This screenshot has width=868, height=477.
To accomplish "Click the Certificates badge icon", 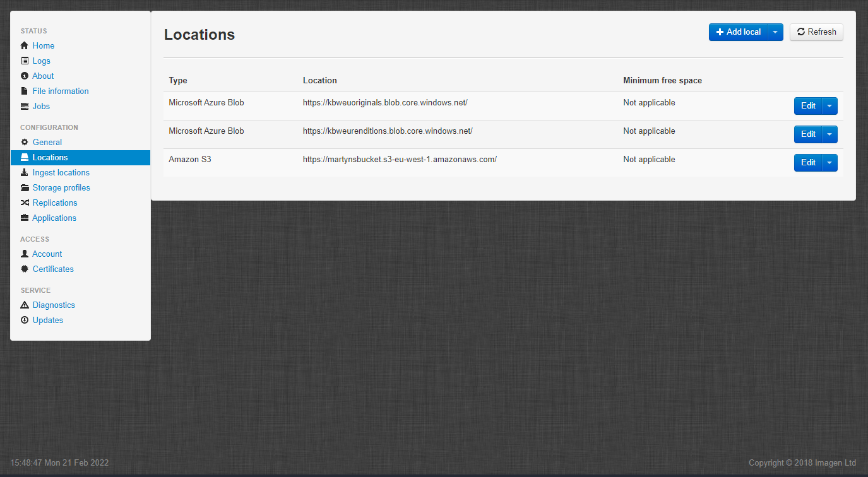I will tap(25, 269).
